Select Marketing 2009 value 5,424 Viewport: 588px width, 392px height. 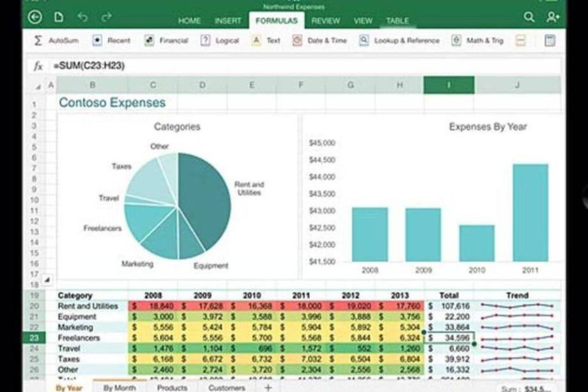coord(202,327)
